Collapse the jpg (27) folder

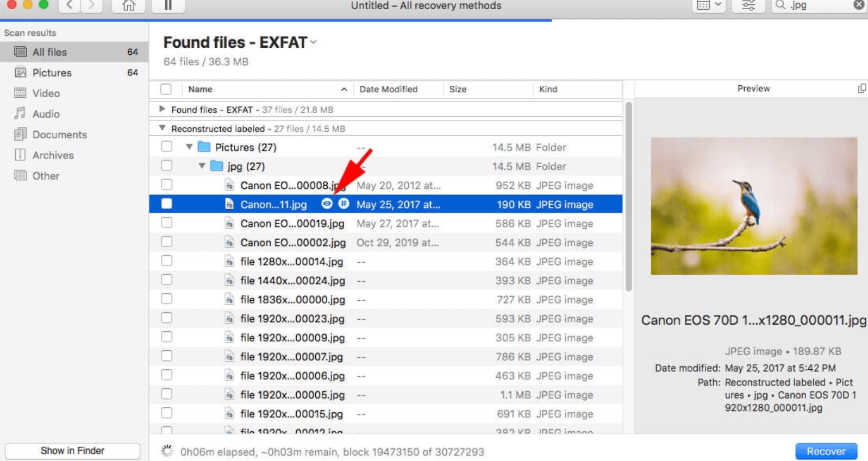point(202,166)
